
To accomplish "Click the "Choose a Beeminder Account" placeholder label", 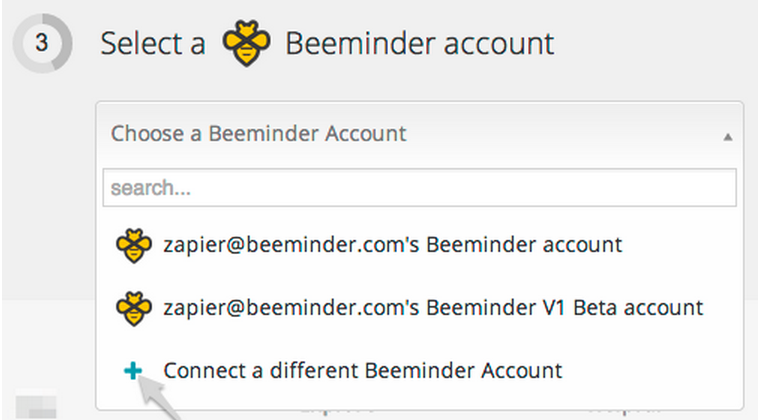I will pos(259,133).
